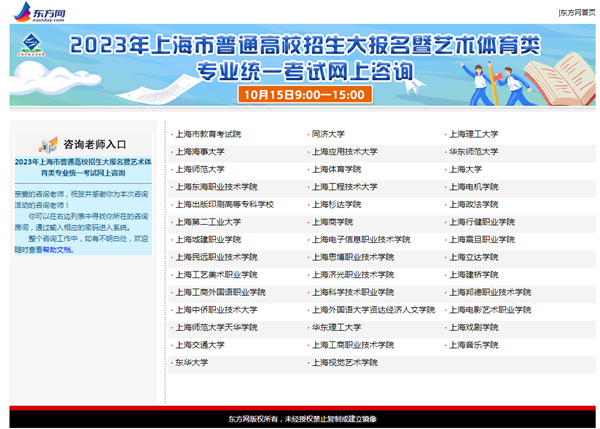600x429 pixels.
Task: Open 上海师范大学 link
Action: pos(200,170)
